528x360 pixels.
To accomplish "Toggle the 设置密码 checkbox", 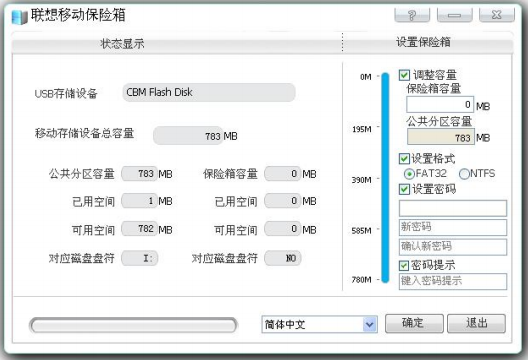I will click(x=404, y=189).
